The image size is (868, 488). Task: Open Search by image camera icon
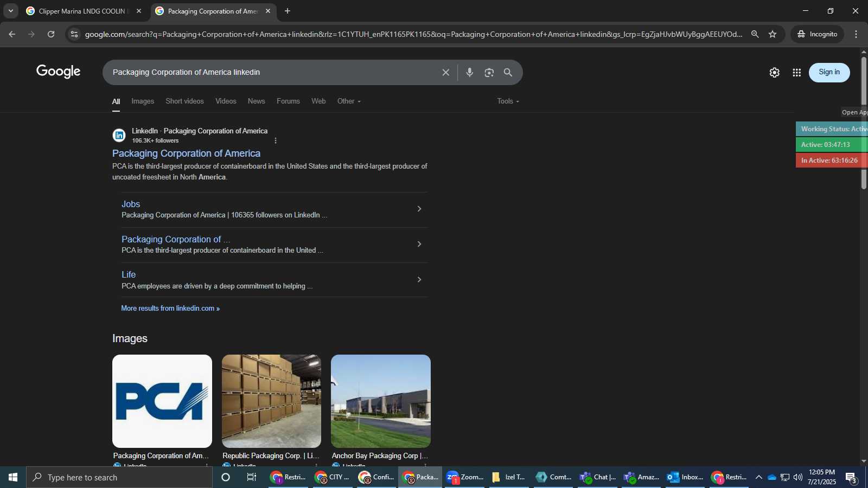[489, 72]
